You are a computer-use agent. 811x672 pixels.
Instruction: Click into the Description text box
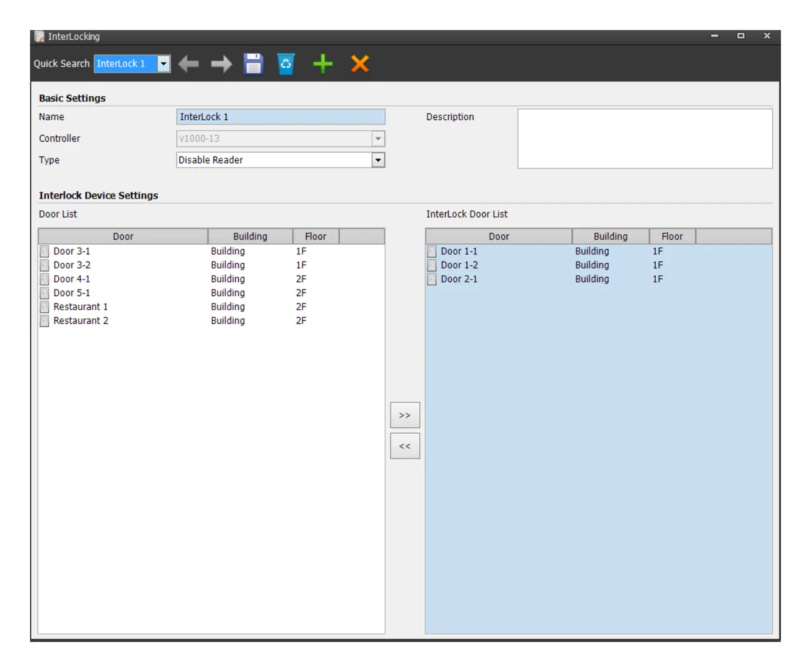click(645, 139)
